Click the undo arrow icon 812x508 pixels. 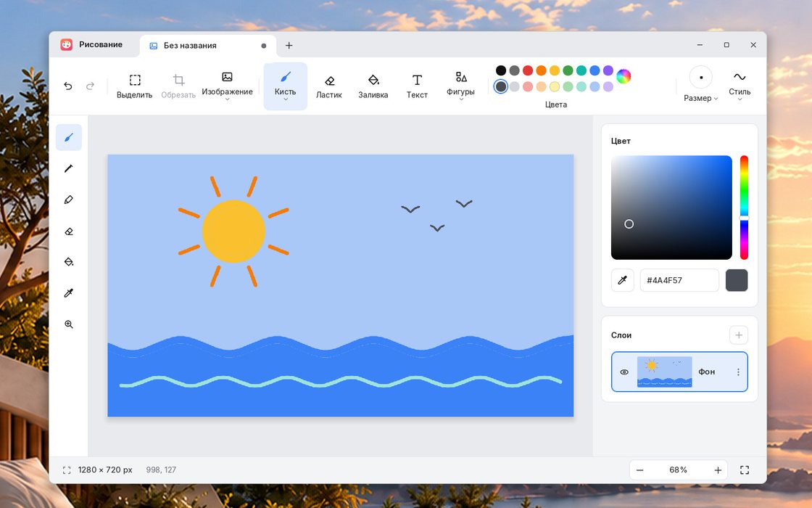68,86
